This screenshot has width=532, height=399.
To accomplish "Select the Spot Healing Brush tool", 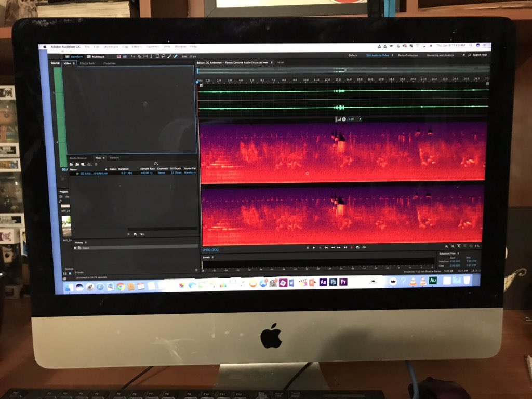I will point(176,56).
